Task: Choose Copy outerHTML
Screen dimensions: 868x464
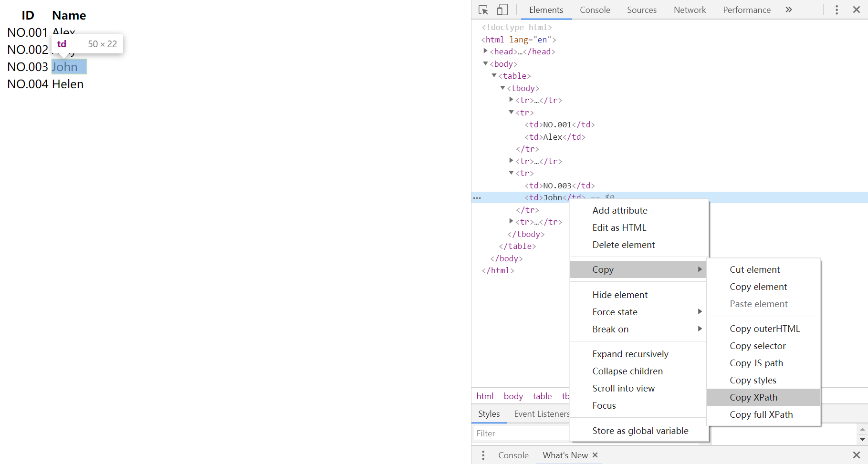Action: (x=763, y=329)
